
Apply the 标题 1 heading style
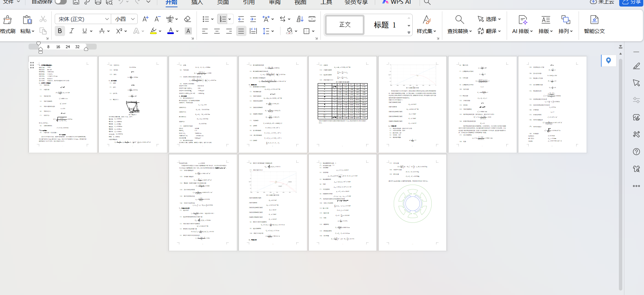tap(385, 25)
